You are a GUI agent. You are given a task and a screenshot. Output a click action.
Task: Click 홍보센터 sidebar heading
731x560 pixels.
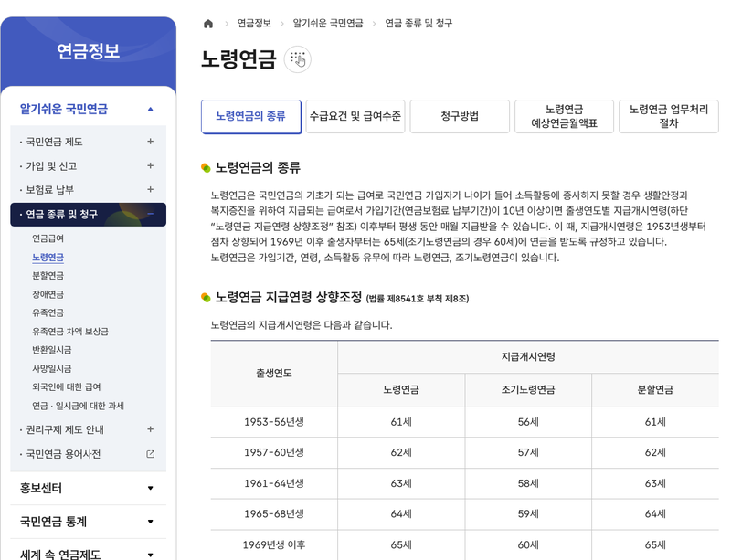(x=40, y=488)
